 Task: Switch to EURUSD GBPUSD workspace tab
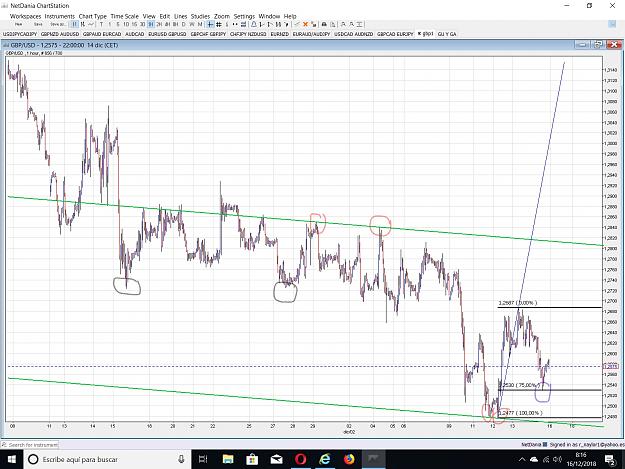tap(167, 34)
